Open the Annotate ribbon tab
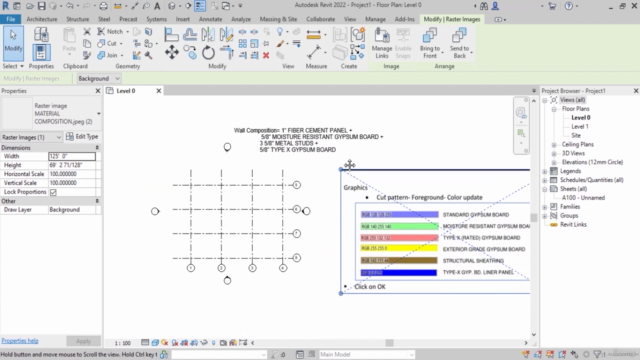Image resolution: width=640 pixels, height=360 pixels. tap(210, 19)
